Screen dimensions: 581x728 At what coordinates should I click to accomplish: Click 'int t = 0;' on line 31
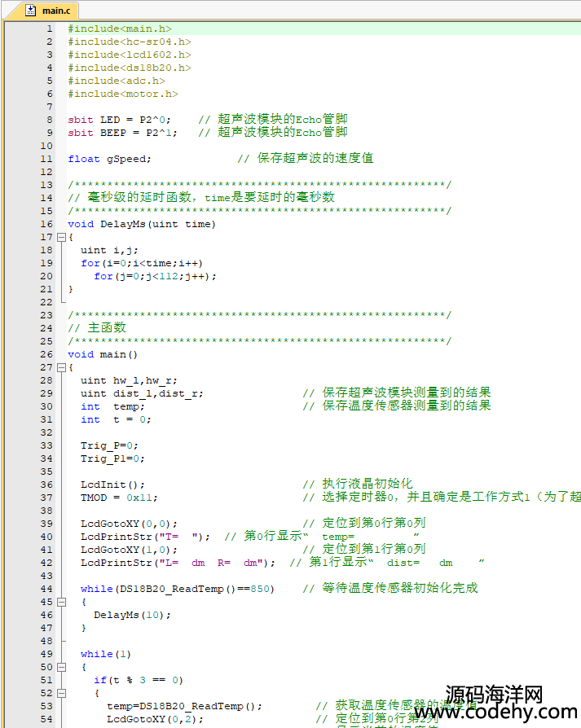click(116, 419)
